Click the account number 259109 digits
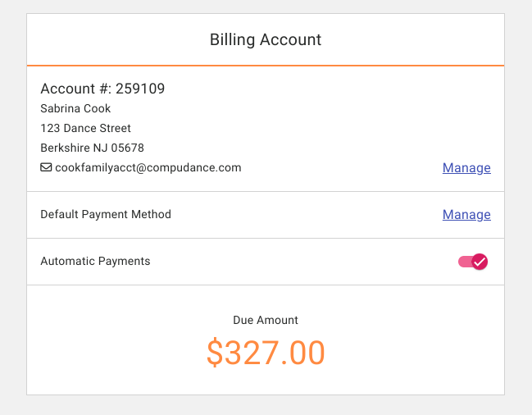The height and width of the screenshot is (415, 532). [140, 89]
